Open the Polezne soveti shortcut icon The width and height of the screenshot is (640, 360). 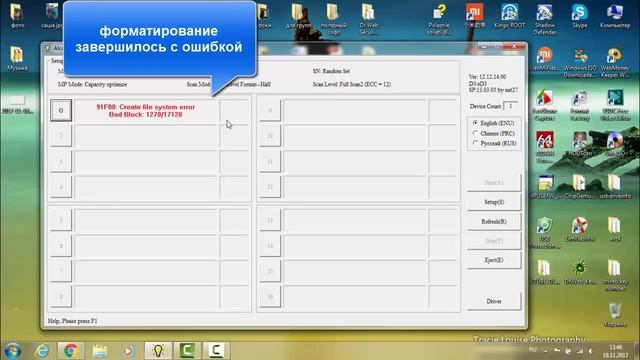point(439,19)
